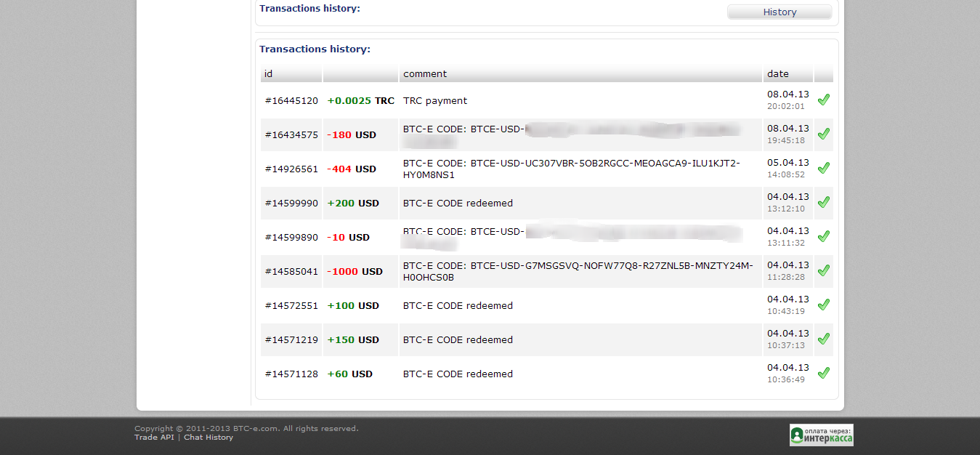Click the History button
Image resolution: width=980 pixels, height=455 pixels.
click(779, 12)
